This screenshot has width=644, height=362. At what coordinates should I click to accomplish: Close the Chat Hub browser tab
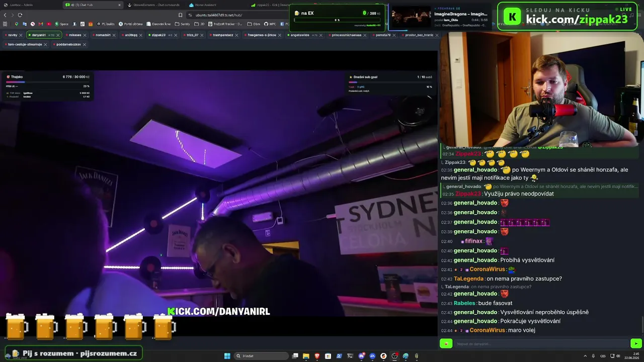(119, 5)
